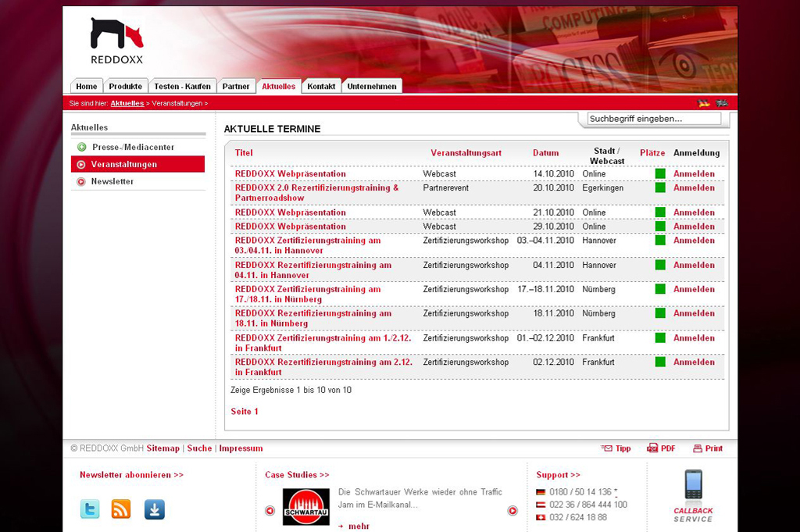Click the Print printer icon
Screen dimensions: 800x532
(698, 448)
